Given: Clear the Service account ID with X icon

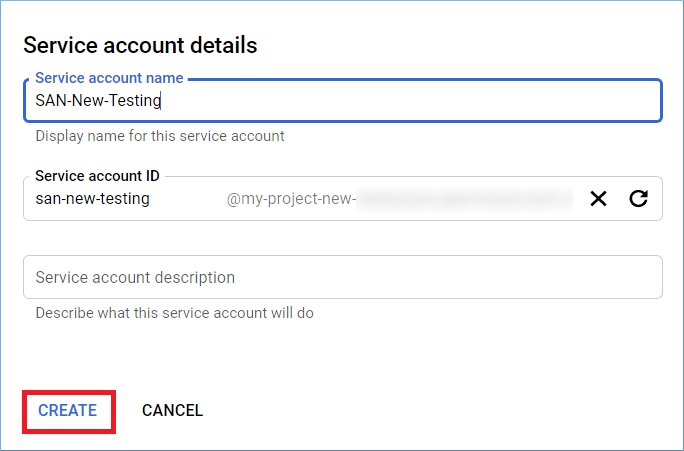Looking at the screenshot, I should [x=598, y=199].
